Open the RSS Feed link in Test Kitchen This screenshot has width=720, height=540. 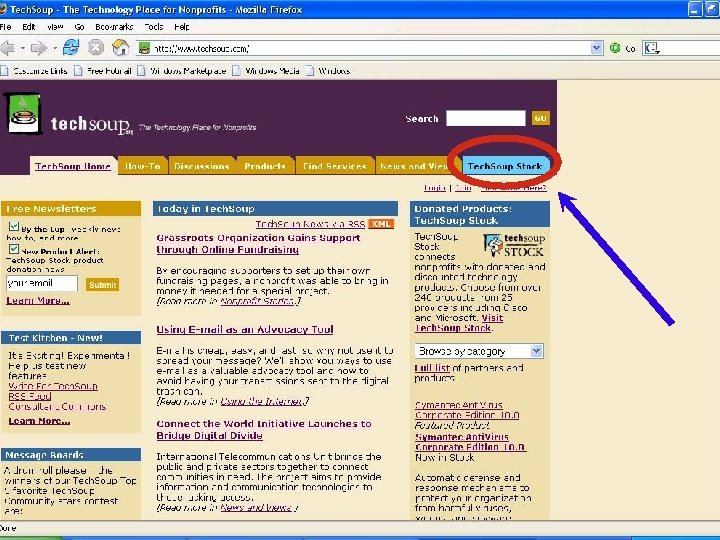pyautogui.click(x=29, y=396)
